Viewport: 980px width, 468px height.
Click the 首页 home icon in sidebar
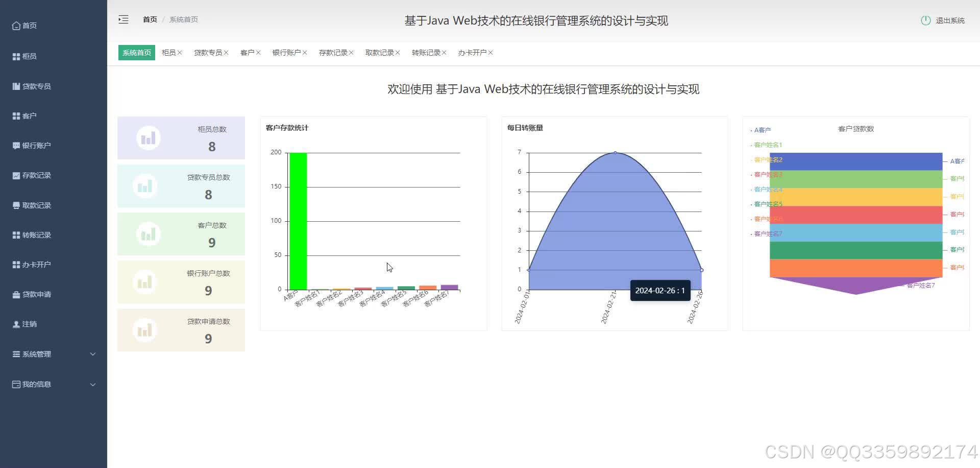[x=16, y=26]
